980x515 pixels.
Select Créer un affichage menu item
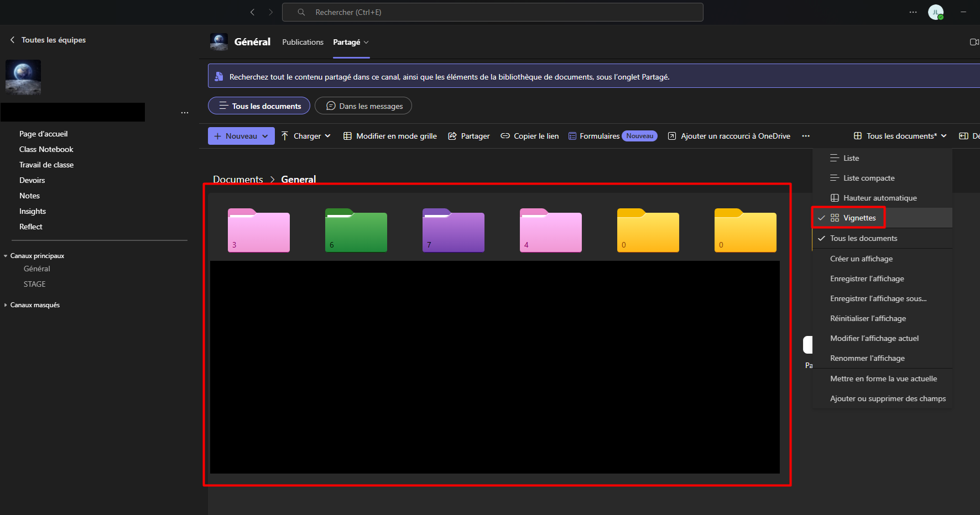[x=882, y=259]
